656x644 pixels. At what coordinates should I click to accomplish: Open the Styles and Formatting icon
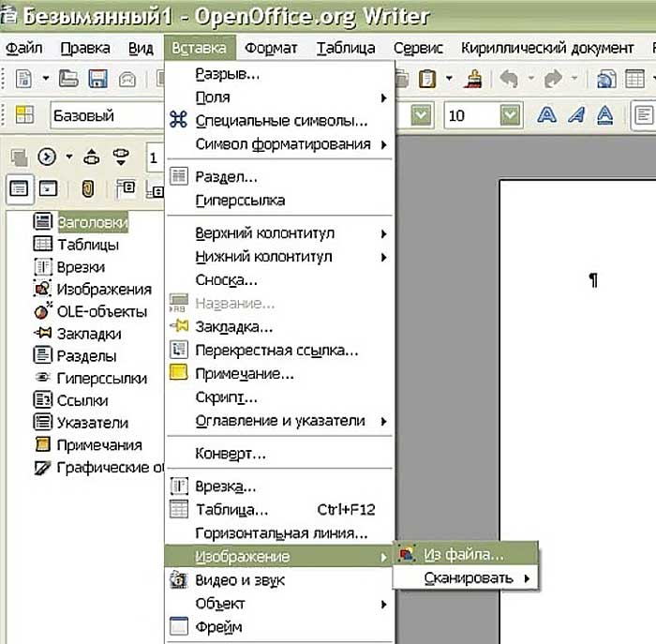pos(24,114)
